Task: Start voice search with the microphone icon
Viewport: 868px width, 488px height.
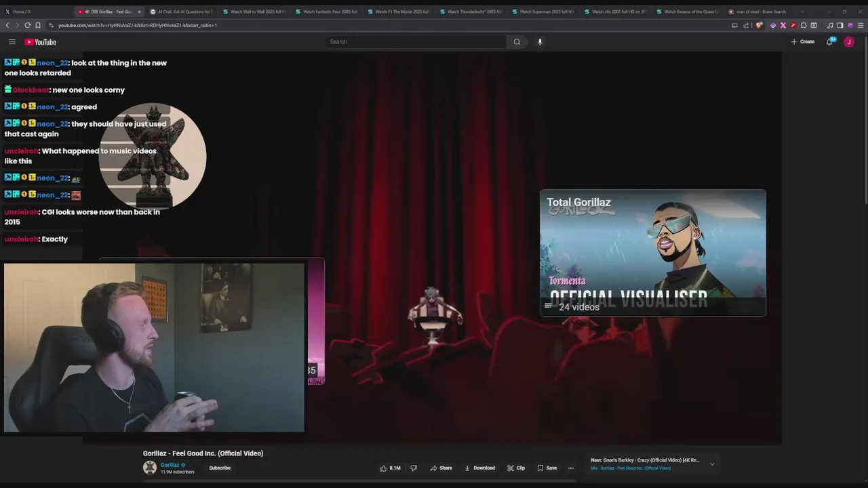Action: tap(540, 42)
